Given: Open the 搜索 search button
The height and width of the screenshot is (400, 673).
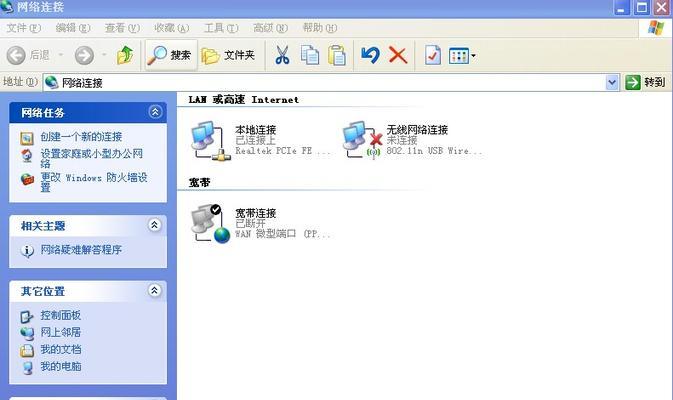Looking at the screenshot, I should 171,55.
